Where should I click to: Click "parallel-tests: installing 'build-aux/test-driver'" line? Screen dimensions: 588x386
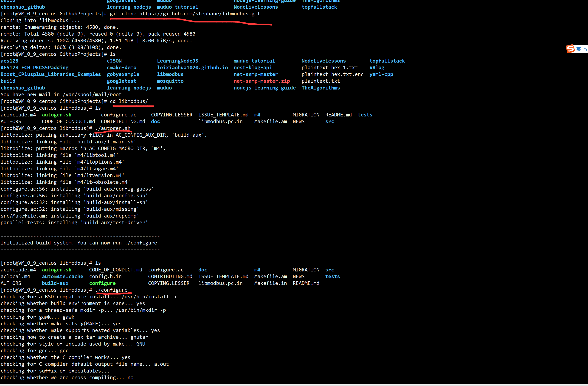[x=74, y=223]
